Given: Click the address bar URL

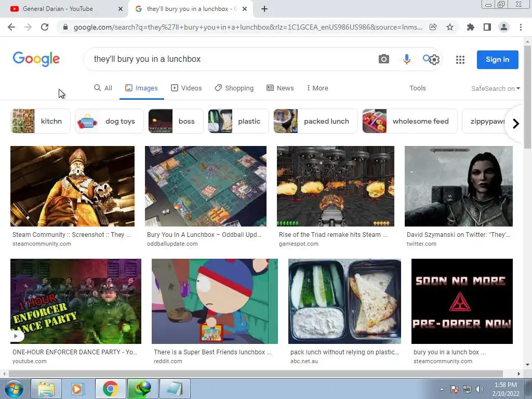Looking at the screenshot, I should pos(248,27).
